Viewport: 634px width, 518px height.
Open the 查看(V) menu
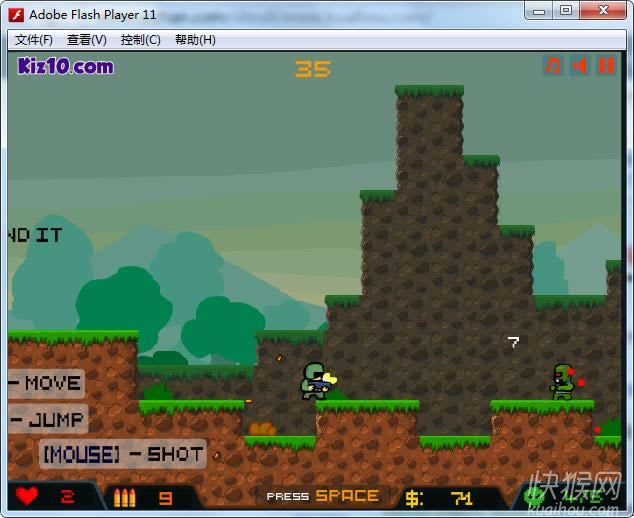click(87, 40)
